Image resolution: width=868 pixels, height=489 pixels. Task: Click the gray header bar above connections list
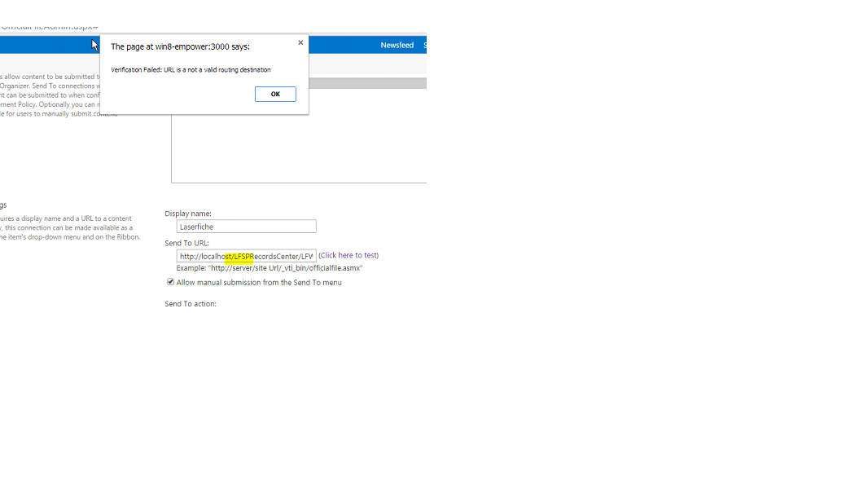[366, 83]
